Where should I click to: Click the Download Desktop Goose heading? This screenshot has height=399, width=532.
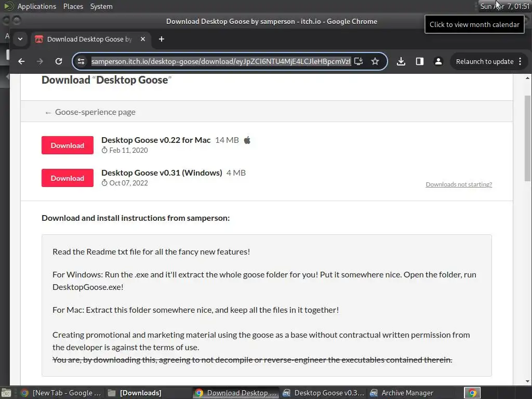pos(106,80)
